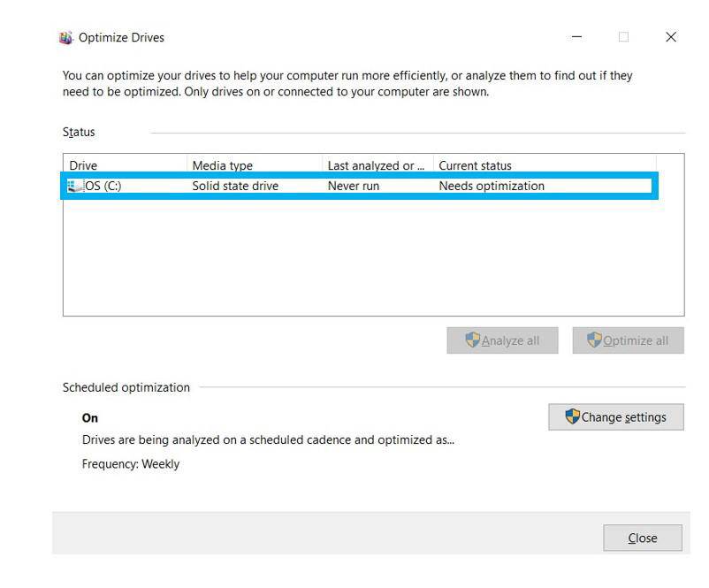Screen dimensions: 709x588
Task: Click the maximize window icon
Action: [623, 37]
